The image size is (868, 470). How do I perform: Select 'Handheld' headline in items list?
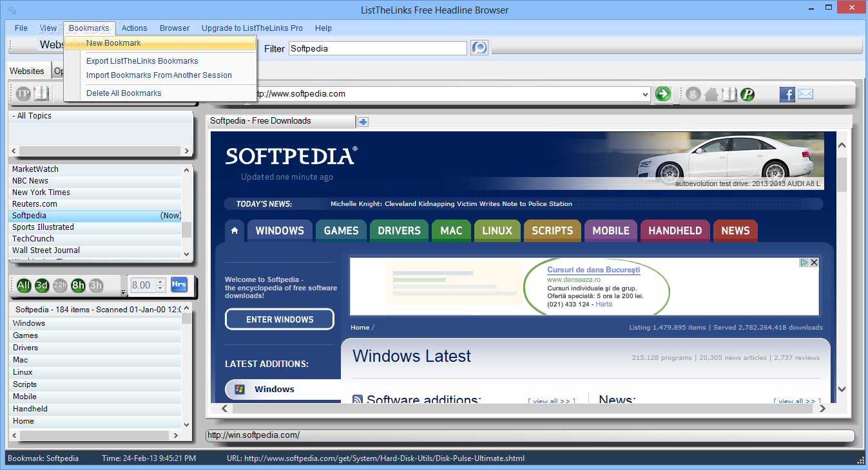pos(95,409)
